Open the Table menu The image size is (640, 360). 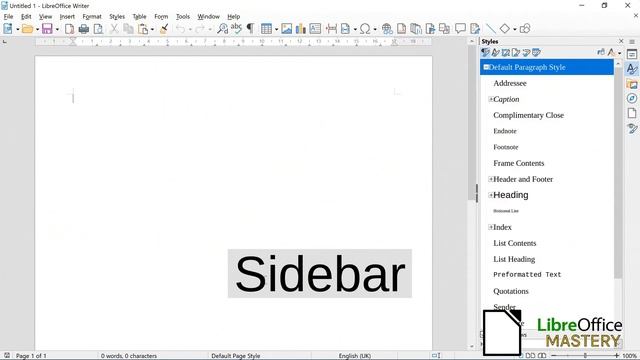[139, 17]
